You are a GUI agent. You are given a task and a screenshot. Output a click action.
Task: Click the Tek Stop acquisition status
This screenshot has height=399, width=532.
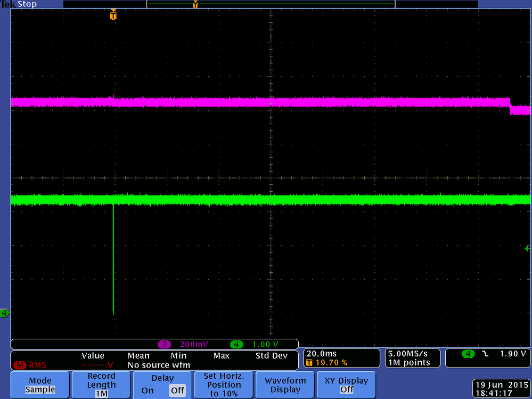click(x=19, y=4)
